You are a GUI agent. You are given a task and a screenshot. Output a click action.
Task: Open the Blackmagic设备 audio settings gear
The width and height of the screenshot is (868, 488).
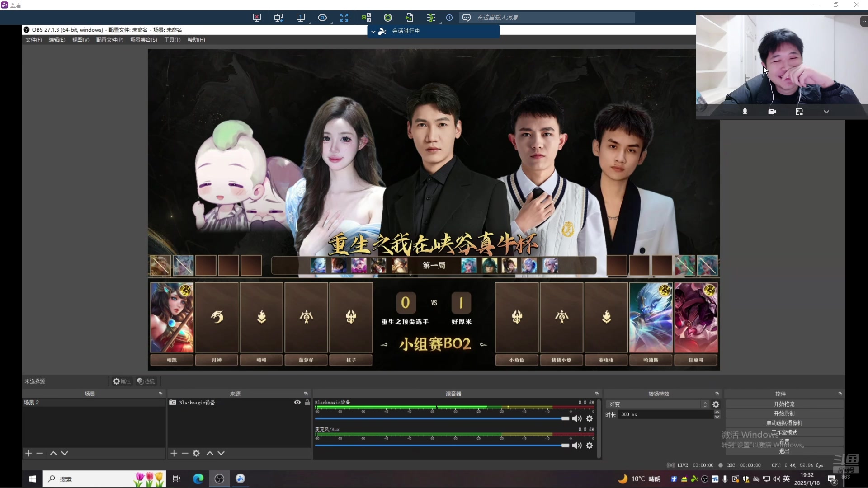tap(590, 419)
